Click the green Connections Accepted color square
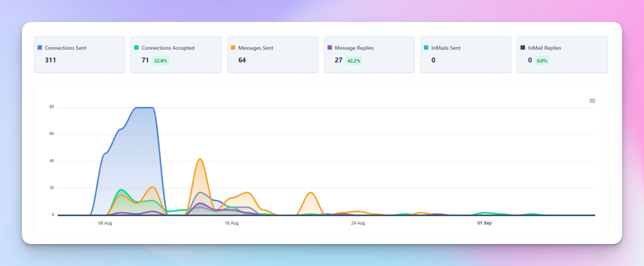 pos(136,48)
